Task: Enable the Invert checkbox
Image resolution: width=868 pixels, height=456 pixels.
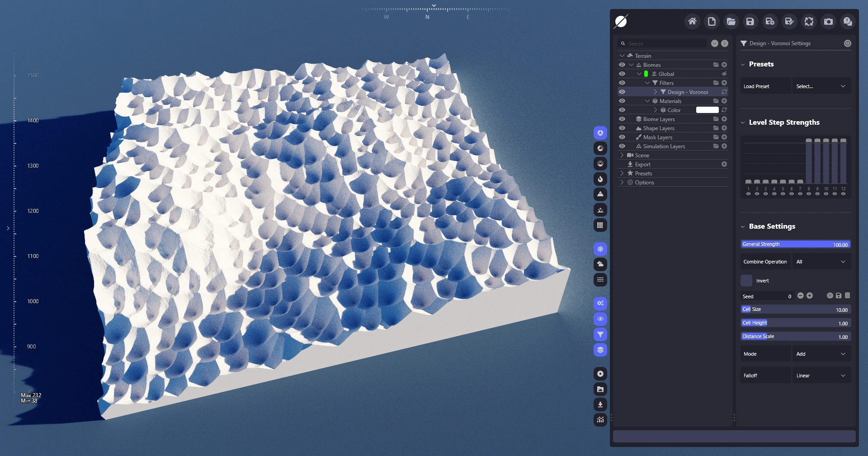Action: 746,281
